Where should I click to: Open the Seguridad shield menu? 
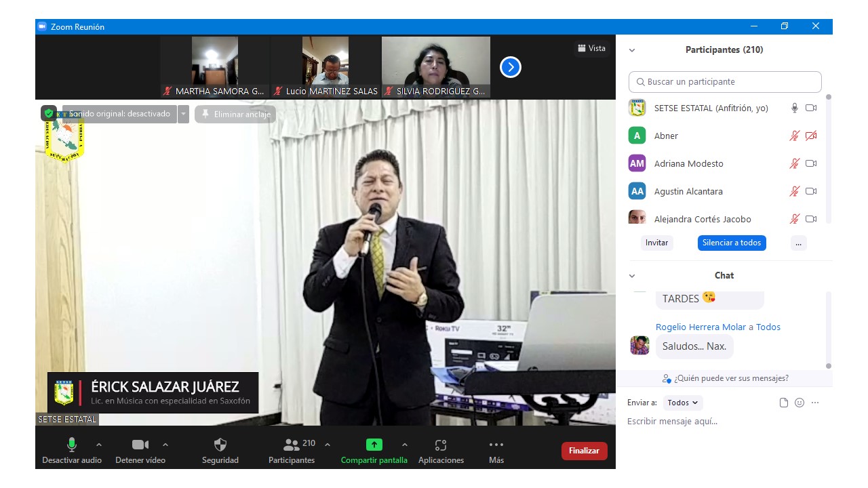220,451
